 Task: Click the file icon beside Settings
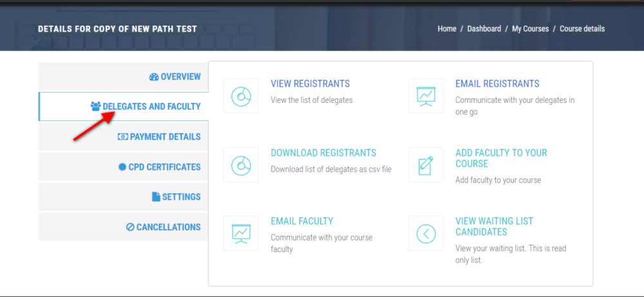click(156, 196)
